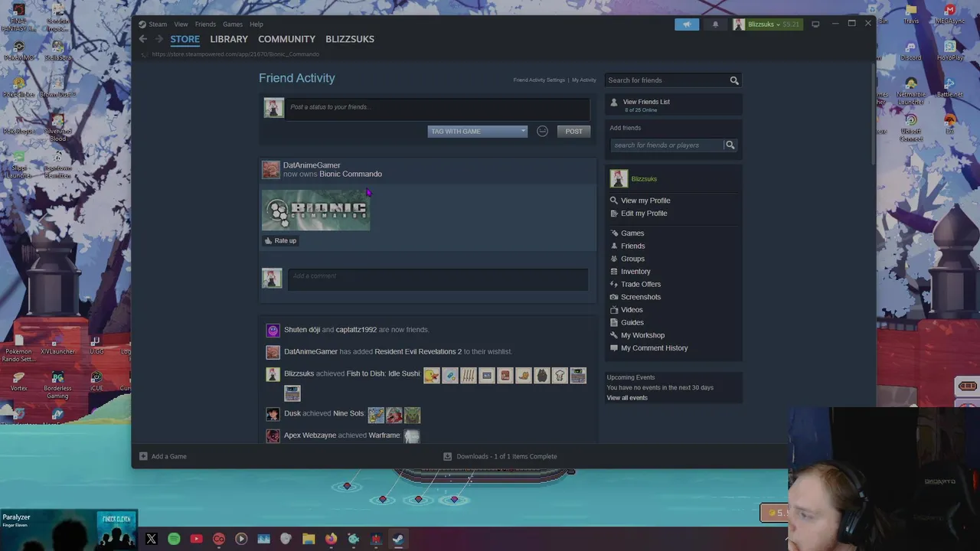The width and height of the screenshot is (980, 551).
Task: Open the My Activity link
Action: point(583,80)
